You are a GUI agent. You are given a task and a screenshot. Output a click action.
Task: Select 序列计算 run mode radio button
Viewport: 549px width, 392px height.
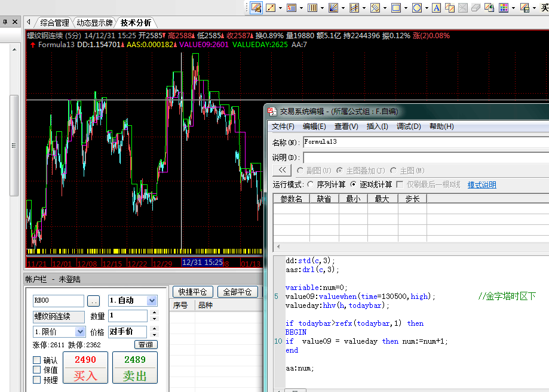(310, 185)
